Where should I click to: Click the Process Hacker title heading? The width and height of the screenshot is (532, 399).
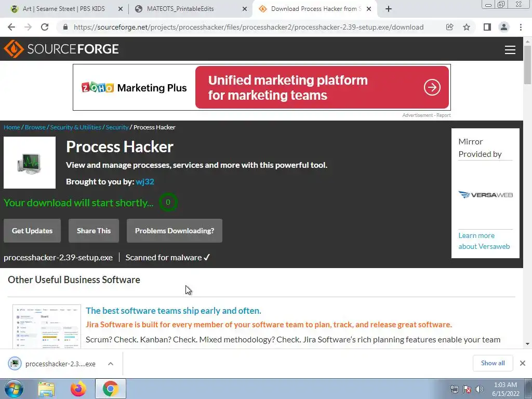click(x=120, y=147)
